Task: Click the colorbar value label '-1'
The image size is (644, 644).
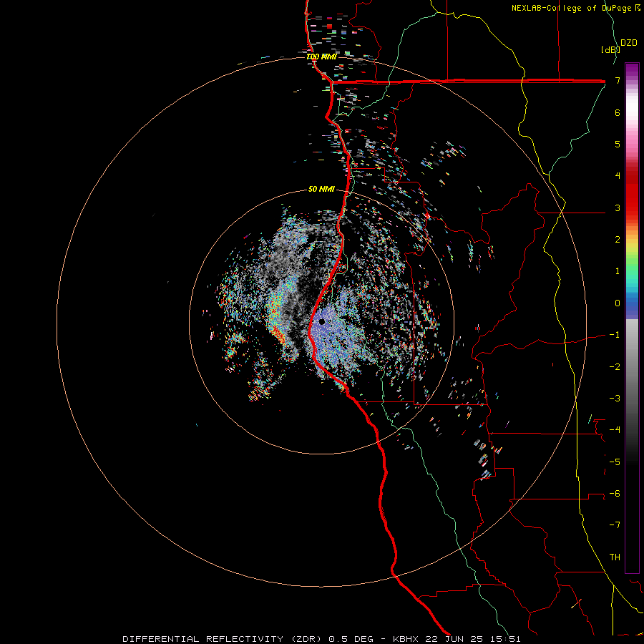Action: click(x=615, y=335)
